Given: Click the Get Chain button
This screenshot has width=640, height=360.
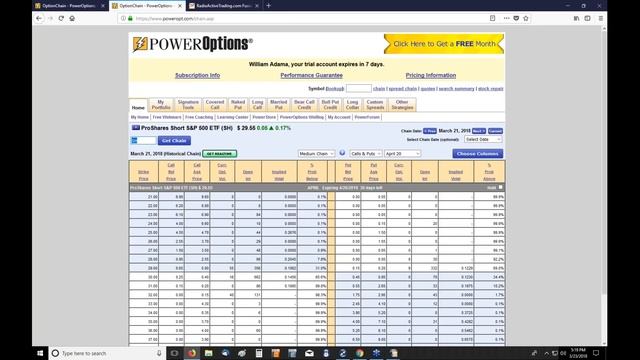Looking at the screenshot, I should [174, 140].
